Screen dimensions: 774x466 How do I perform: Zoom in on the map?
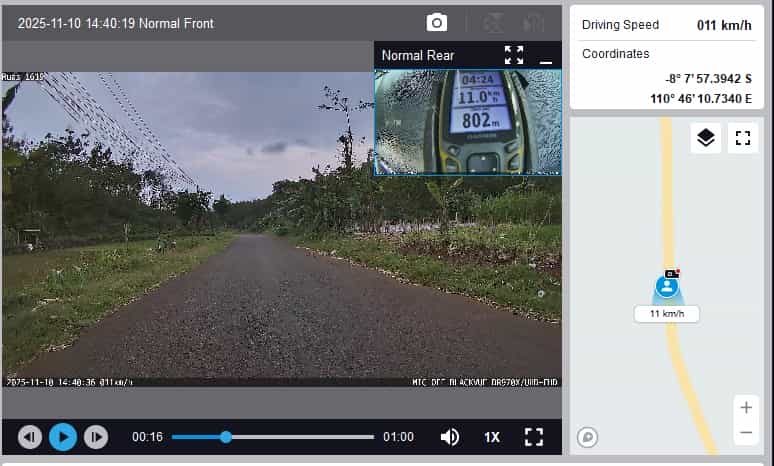(745, 407)
